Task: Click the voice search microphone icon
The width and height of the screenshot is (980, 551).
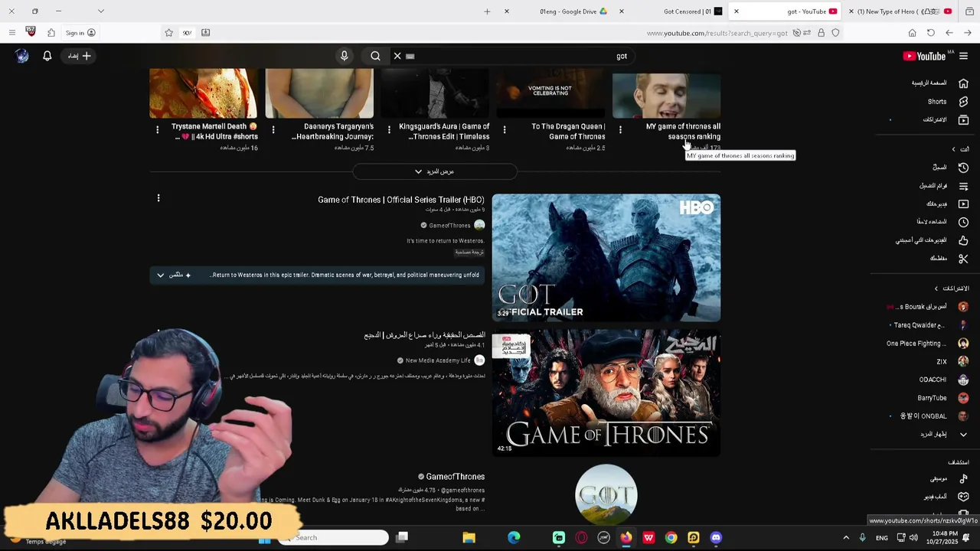Action: point(344,56)
